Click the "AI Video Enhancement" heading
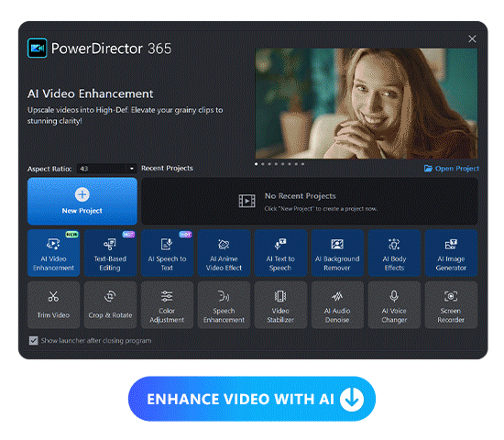Image resolution: width=504 pixels, height=440 pixels. tap(91, 93)
